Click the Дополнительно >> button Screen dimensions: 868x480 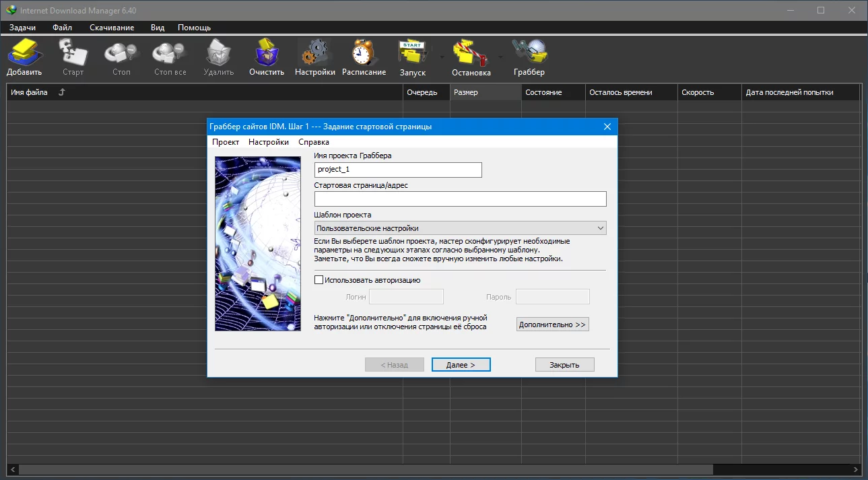pos(553,324)
